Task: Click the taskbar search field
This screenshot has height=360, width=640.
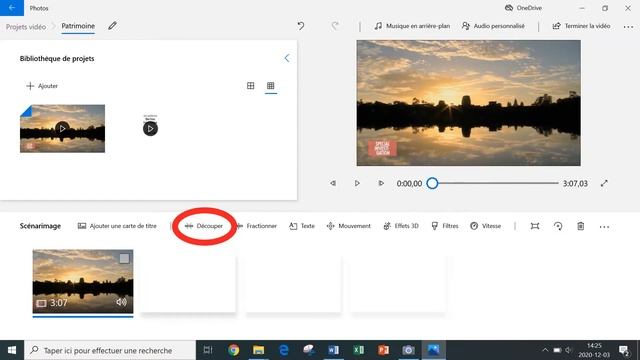Action: (110, 350)
